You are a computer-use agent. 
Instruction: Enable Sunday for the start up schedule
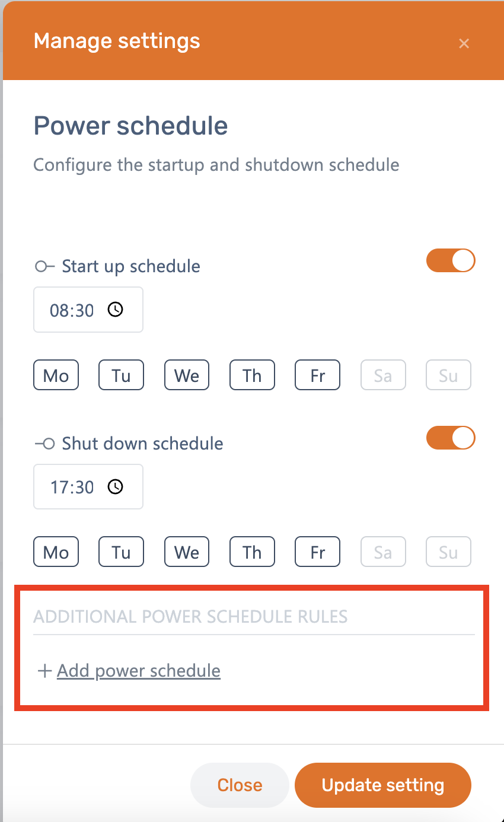coord(448,375)
